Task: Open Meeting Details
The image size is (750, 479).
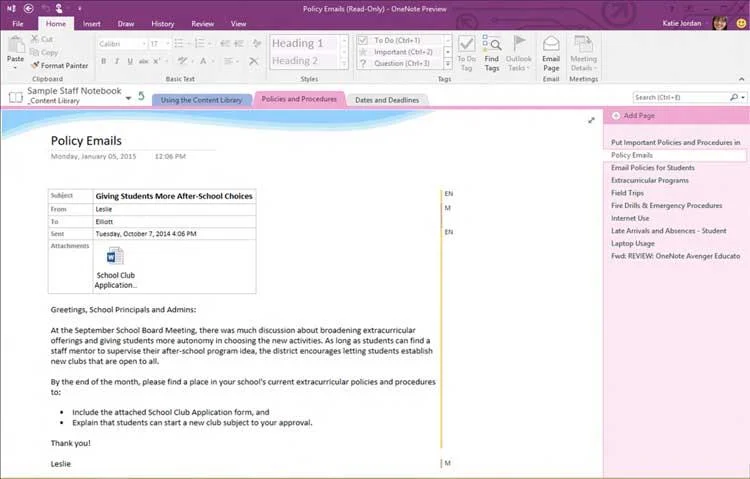Action: [x=584, y=53]
